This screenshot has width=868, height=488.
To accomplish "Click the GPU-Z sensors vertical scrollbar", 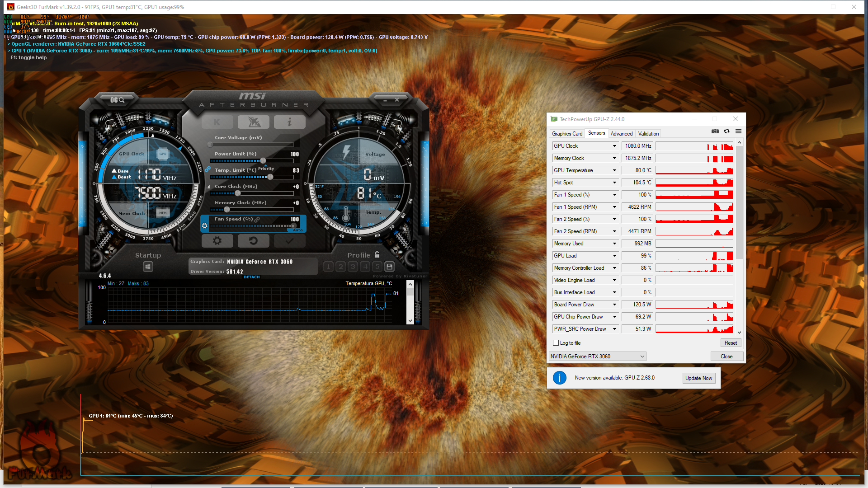I will point(739,202).
